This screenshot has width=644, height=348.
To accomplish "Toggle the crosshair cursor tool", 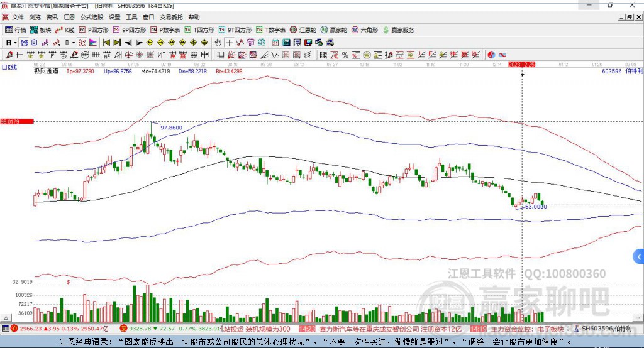I will point(229,43).
